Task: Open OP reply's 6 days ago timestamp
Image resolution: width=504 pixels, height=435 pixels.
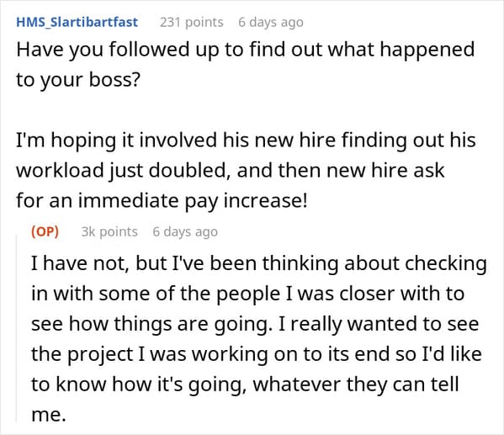Action: (185, 232)
